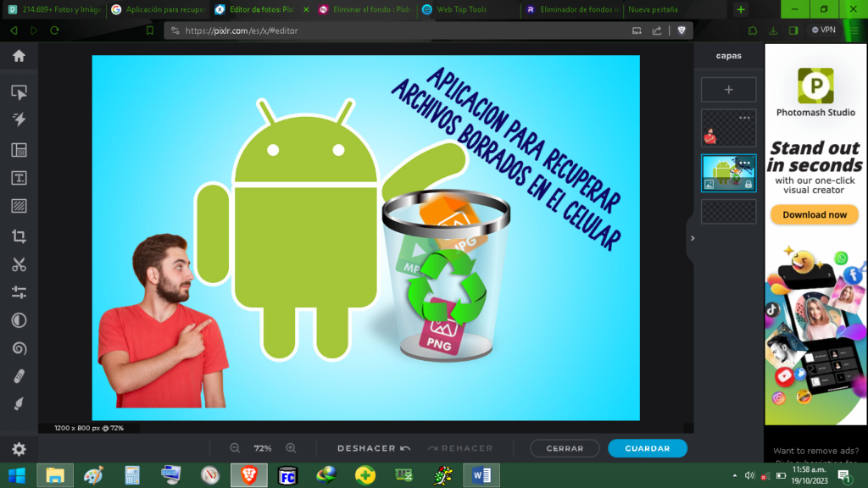Open the Liquify spiral tool
Viewport: 868px width, 488px height.
(19, 348)
